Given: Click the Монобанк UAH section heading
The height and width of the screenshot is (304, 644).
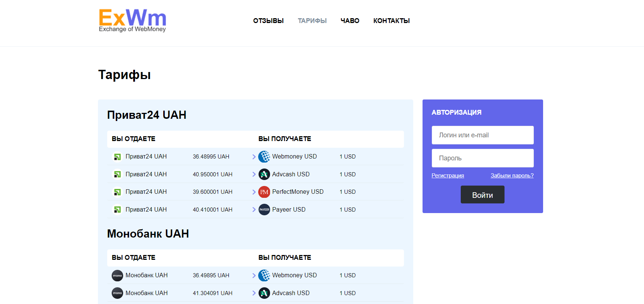Looking at the screenshot, I should tap(148, 234).
